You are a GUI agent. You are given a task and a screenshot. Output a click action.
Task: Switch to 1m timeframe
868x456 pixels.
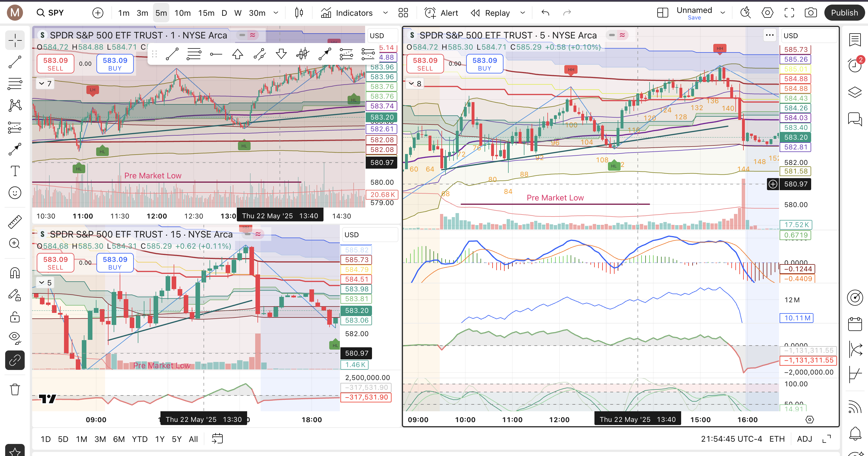[124, 13]
